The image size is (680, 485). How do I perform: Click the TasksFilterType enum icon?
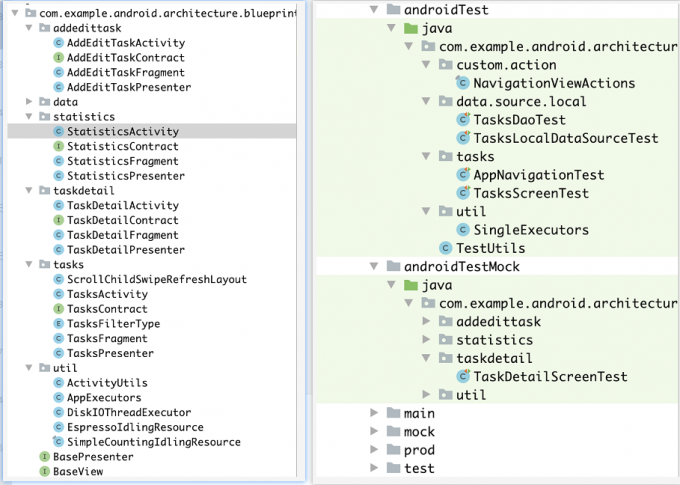click(x=58, y=324)
